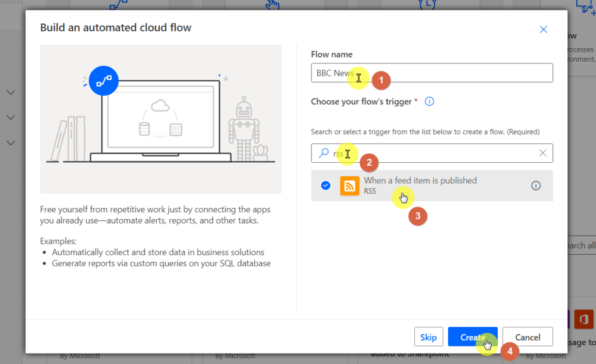Click the Flow name input field
The height and width of the screenshot is (364, 596).
click(x=432, y=73)
